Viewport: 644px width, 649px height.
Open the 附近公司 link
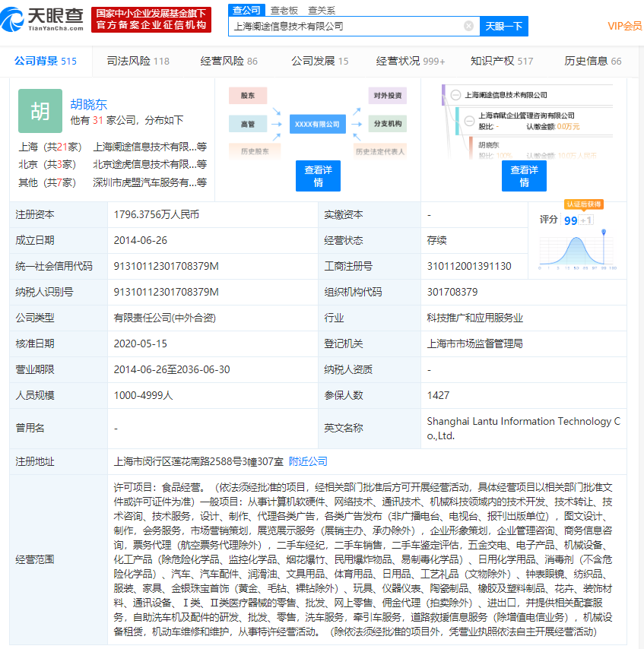click(308, 461)
